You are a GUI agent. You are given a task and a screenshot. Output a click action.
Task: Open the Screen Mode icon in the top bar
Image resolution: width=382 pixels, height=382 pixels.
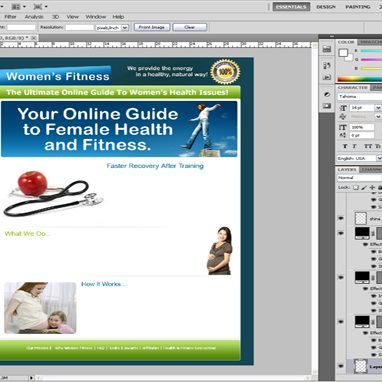pos(38,7)
